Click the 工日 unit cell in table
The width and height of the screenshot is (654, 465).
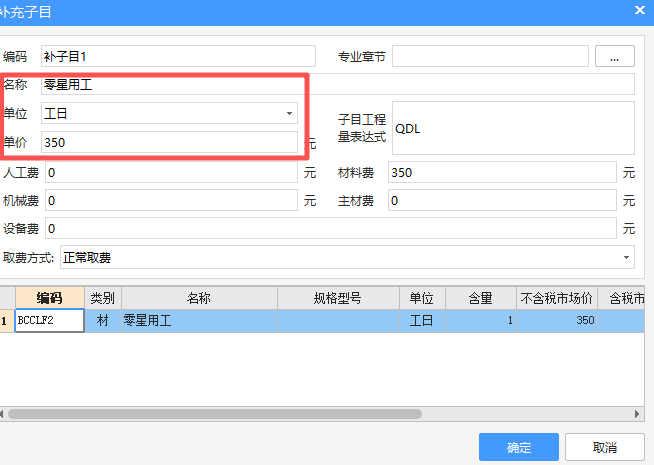click(x=422, y=320)
